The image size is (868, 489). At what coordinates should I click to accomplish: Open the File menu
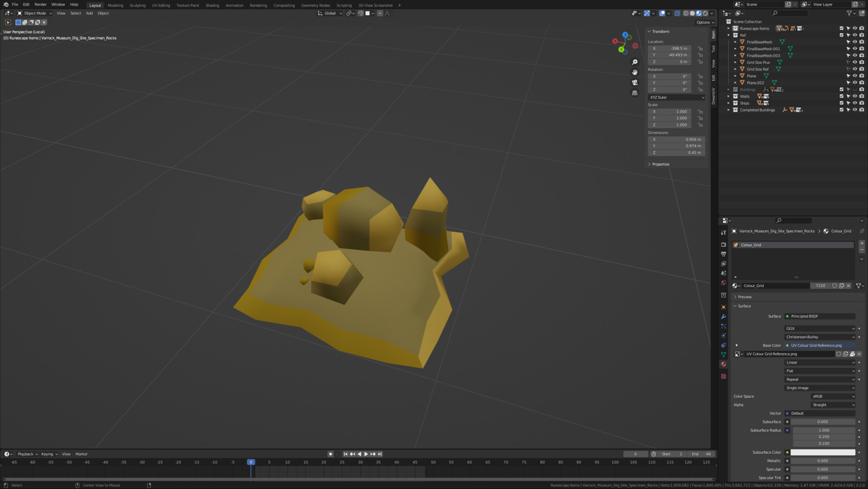point(15,4)
